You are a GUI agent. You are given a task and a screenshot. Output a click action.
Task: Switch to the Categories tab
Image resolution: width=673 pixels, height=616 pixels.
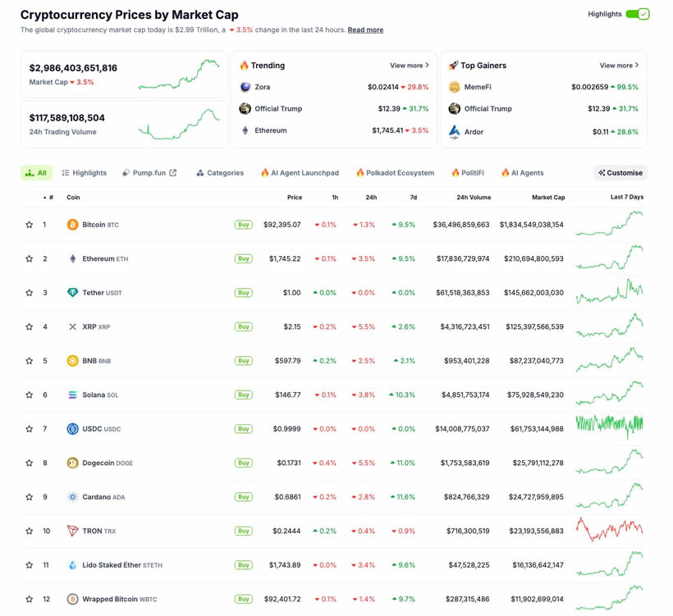220,173
